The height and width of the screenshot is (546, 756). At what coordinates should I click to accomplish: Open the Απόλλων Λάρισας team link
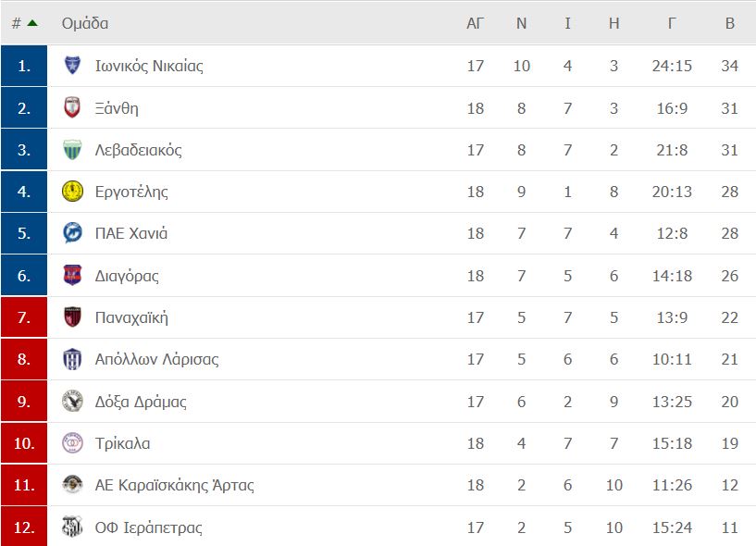click(x=156, y=359)
